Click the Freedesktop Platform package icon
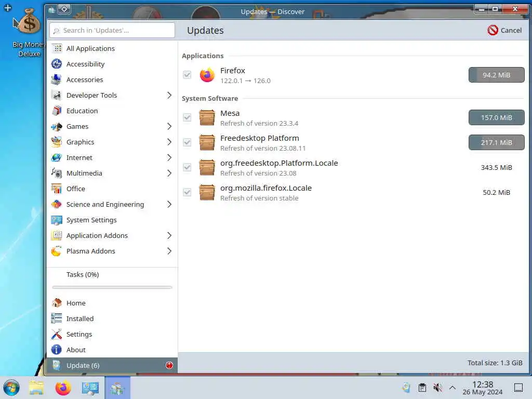The height and width of the screenshot is (399, 532). pos(207,142)
